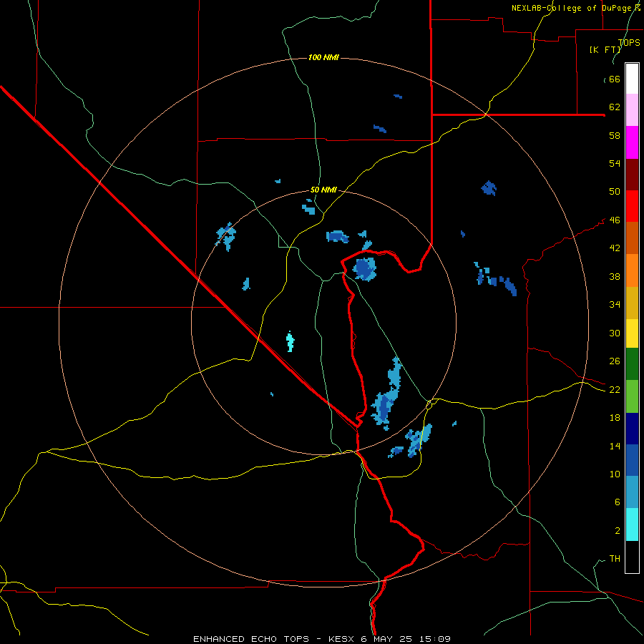This screenshot has width=644, height=644.
Task: Click the light green 26 kft legend swatch
Action: pyautogui.click(x=632, y=396)
